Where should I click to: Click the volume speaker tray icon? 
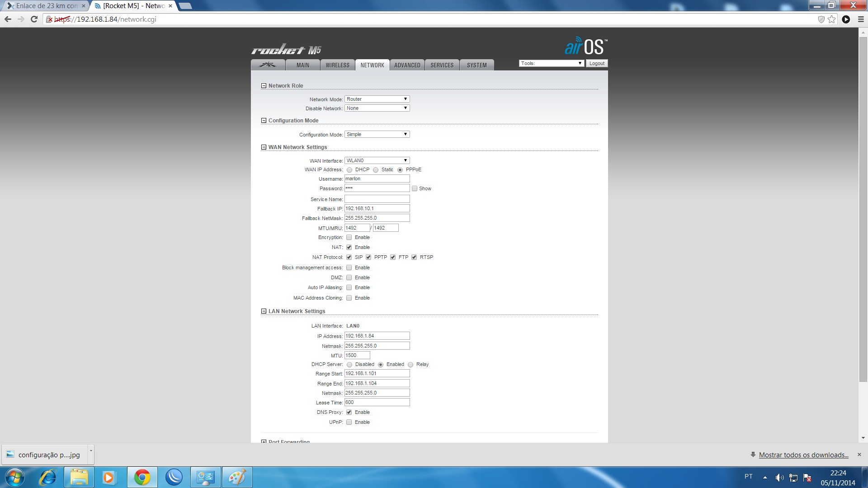pyautogui.click(x=779, y=477)
